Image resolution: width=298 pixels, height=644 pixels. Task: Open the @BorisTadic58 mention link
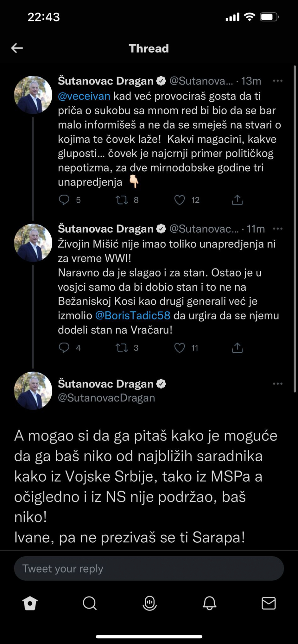click(133, 315)
